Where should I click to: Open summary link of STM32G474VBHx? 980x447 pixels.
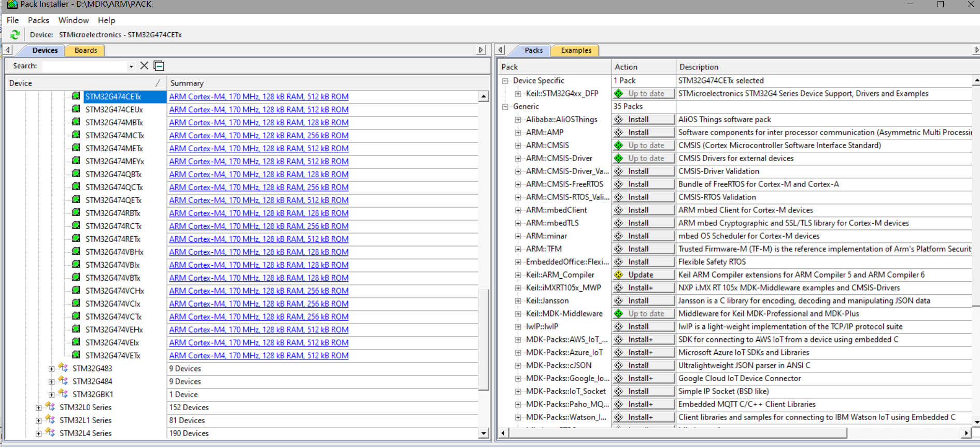click(x=259, y=252)
